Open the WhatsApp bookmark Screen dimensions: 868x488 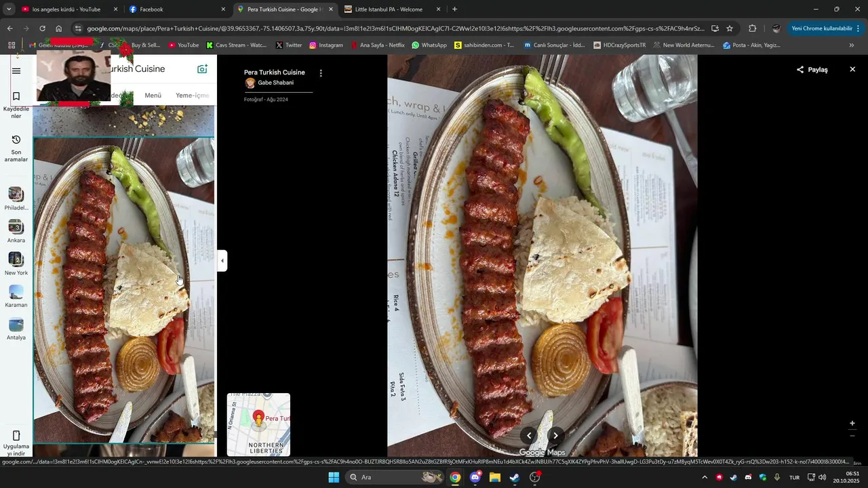point(429,45)
